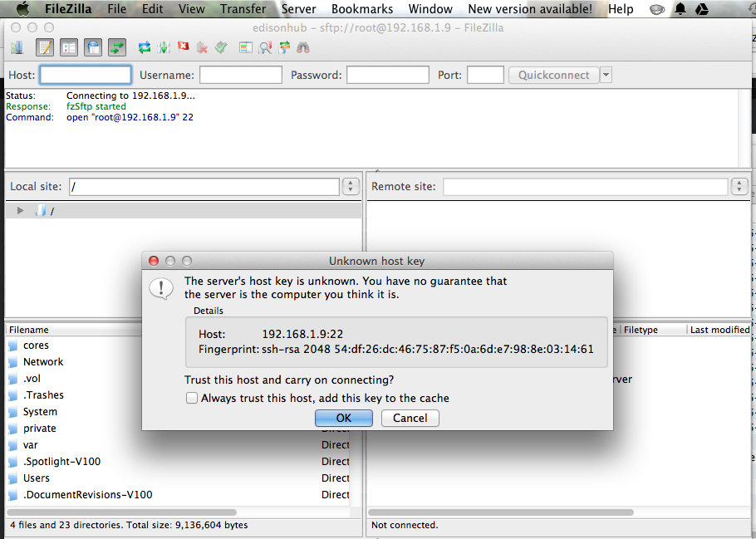Sort remote list by Filetype column
This screenshot has width=756, height=539.
click(652, 330)
